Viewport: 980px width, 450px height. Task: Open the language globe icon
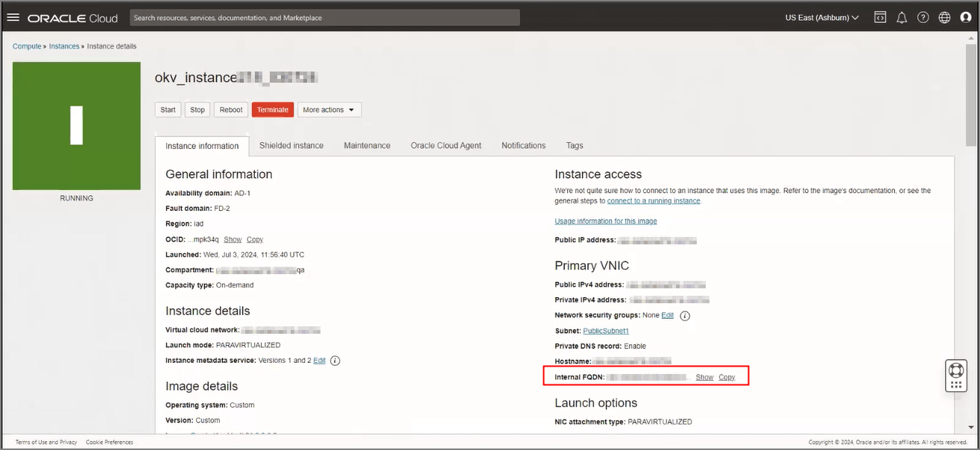944,17
